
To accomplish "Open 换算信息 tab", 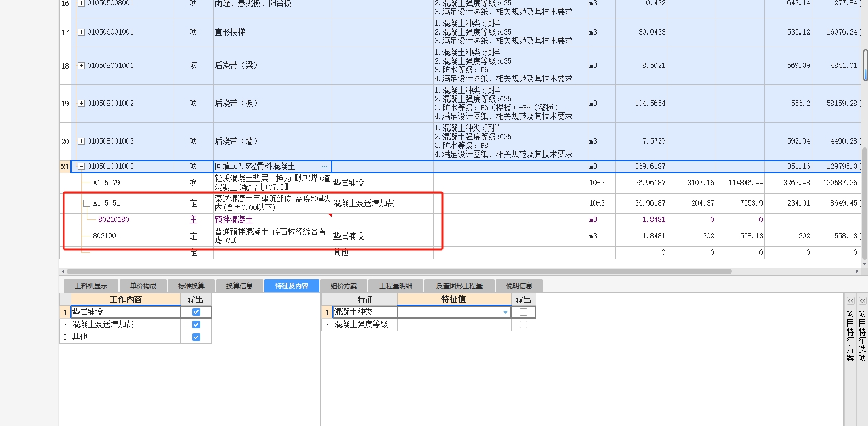I will coord(240,286).
